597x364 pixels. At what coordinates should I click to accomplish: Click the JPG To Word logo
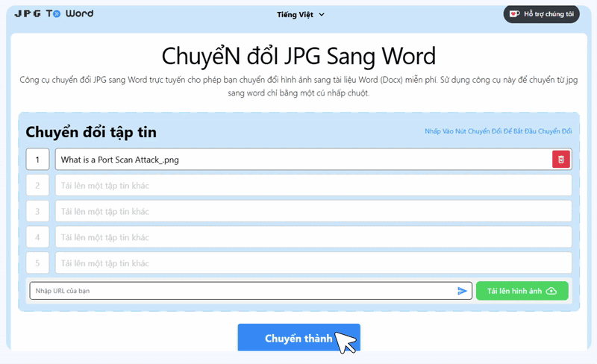coord(54,13)
